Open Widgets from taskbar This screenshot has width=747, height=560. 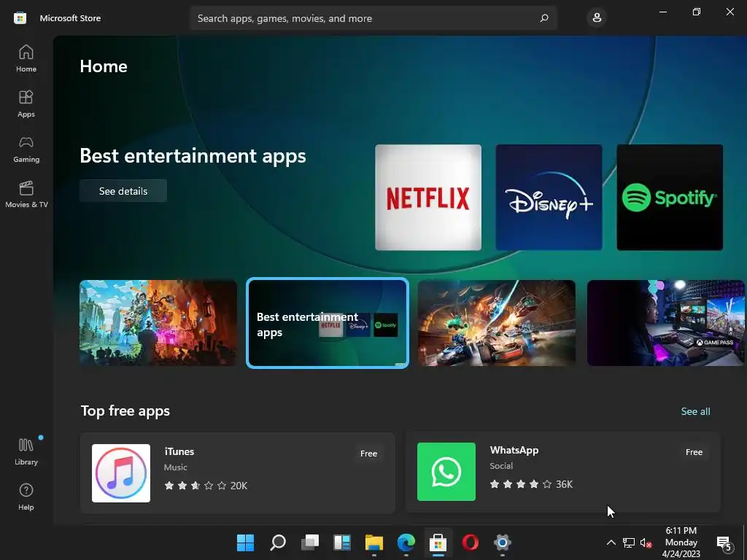pyautogui.click(x=342, y=542)
